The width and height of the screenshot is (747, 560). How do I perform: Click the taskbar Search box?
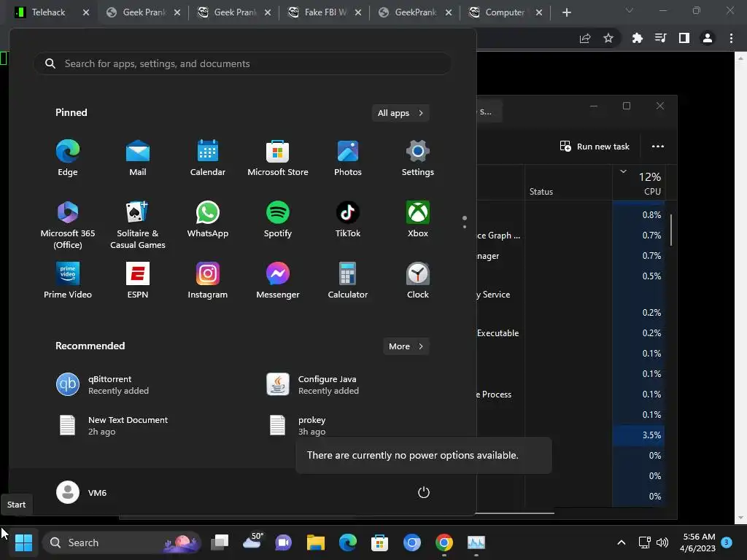pos(122,542)
